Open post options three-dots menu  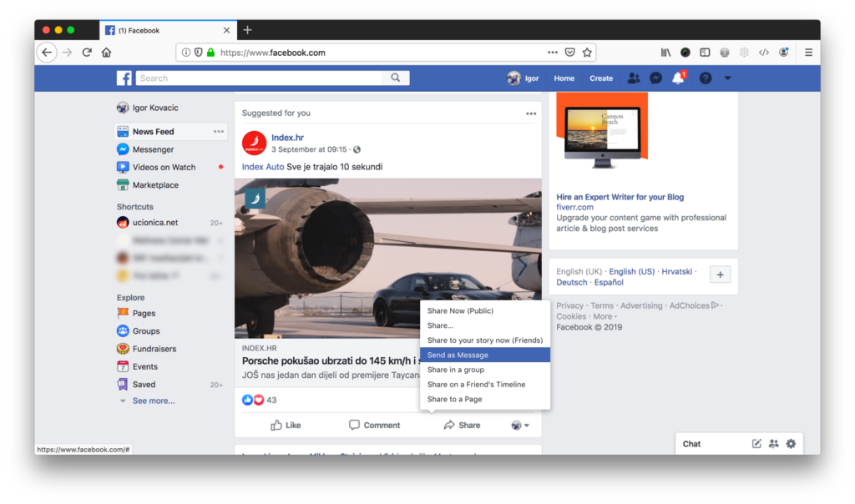pos(531,113)
